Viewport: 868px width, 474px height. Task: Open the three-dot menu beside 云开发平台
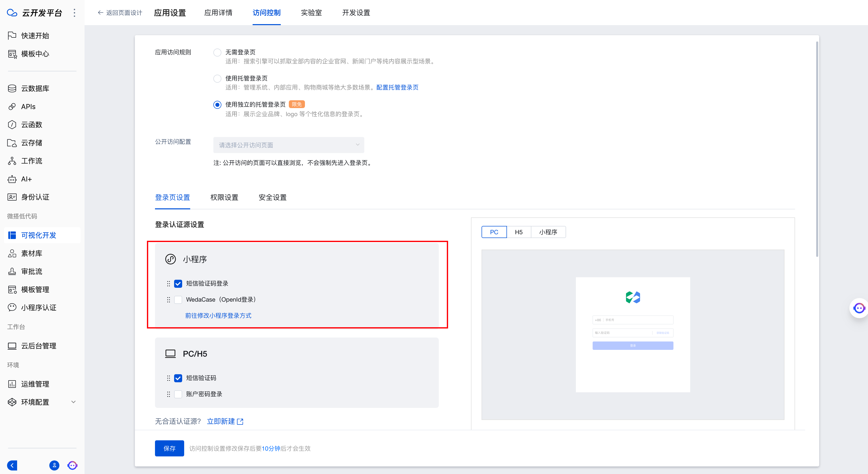tap(74, 13)
